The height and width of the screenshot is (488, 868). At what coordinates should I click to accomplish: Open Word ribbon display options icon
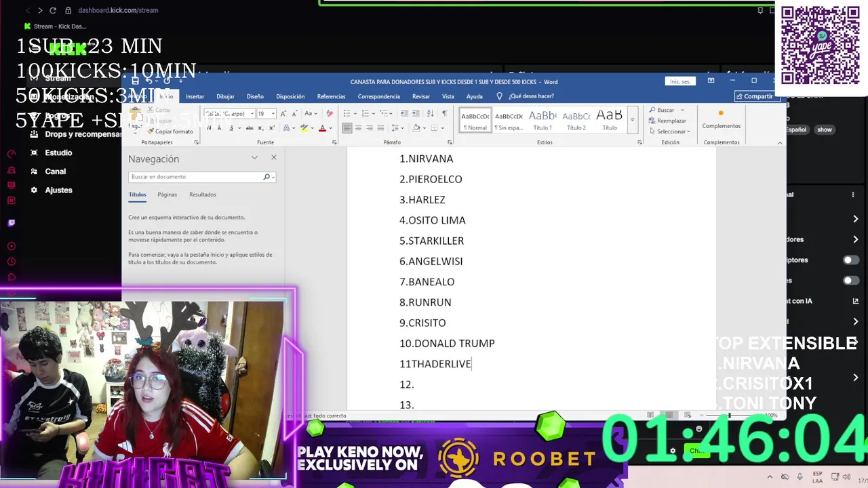(x=711, y=81)
